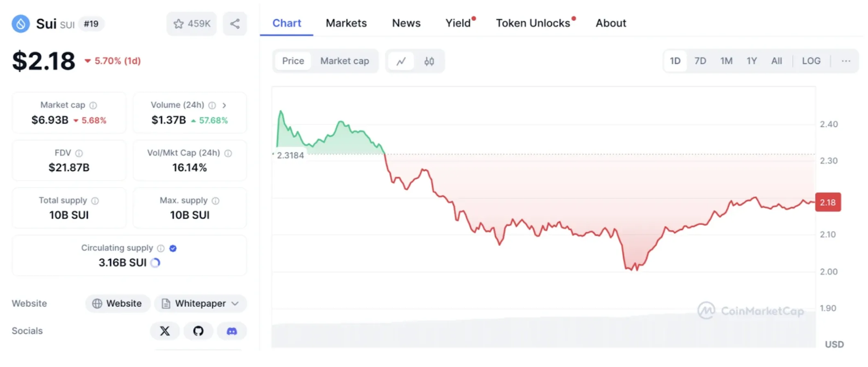Click the $6.93B market cap value

50,120
